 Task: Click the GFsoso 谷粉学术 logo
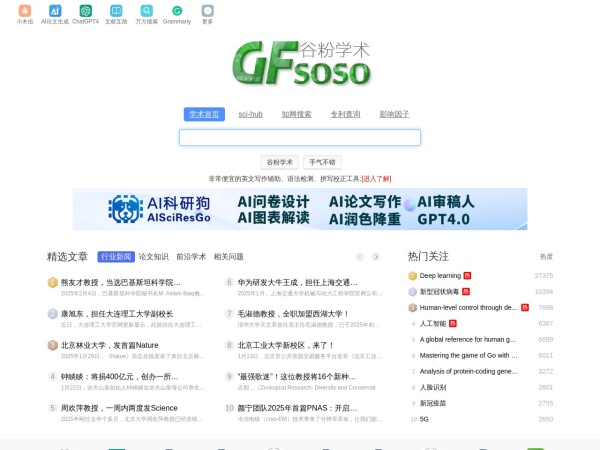tap(300, 63)
